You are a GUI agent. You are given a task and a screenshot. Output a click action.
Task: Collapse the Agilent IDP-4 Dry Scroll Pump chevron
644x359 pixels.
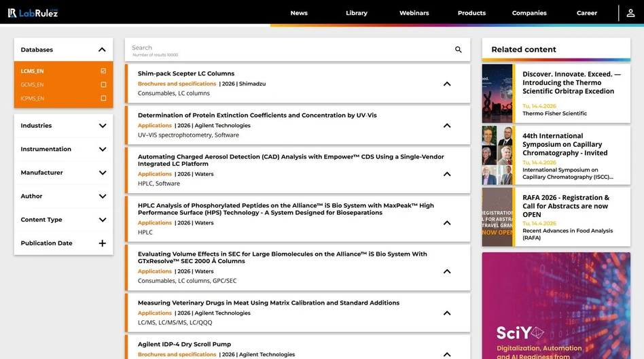pyautogui.click(x=447, y=354)
